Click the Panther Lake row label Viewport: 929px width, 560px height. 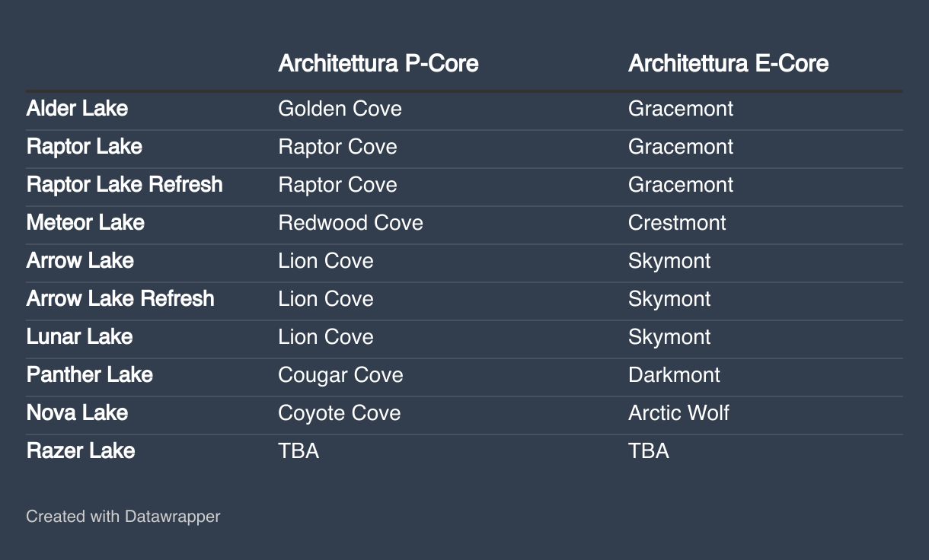[x=90, y=375]
